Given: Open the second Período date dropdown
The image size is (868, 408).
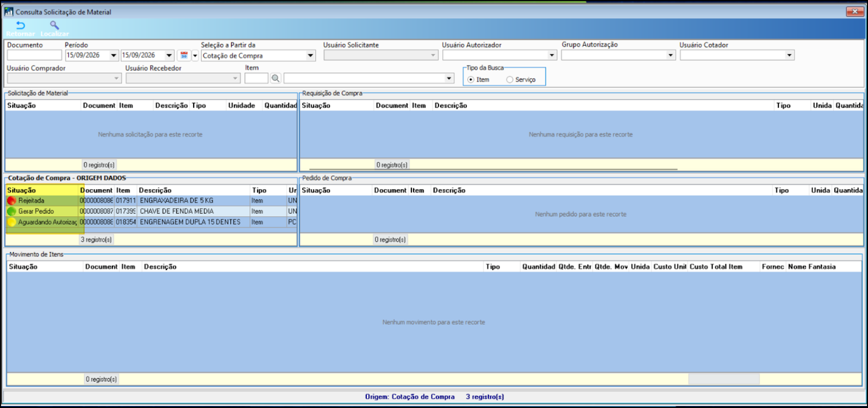Looking at the screenshot, I should pos(169,55).
